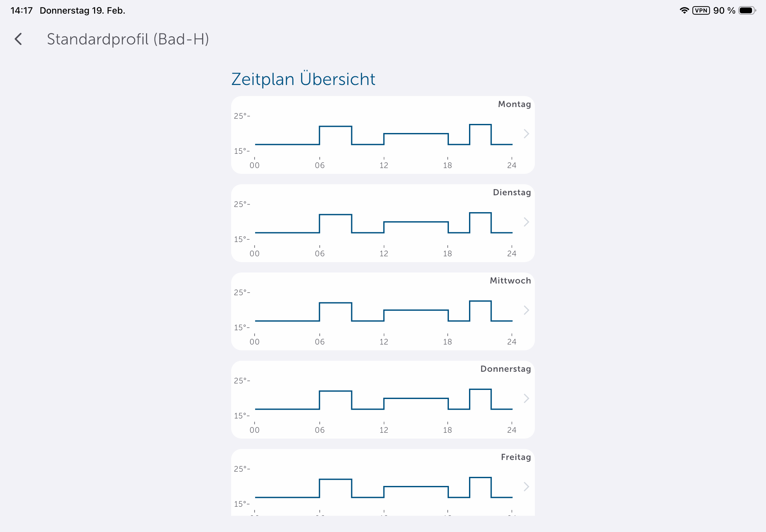This screenshot has width=766, height=532.
Task: Tap the Wi-Fi status icon
Action: click(x=684, y=10)
